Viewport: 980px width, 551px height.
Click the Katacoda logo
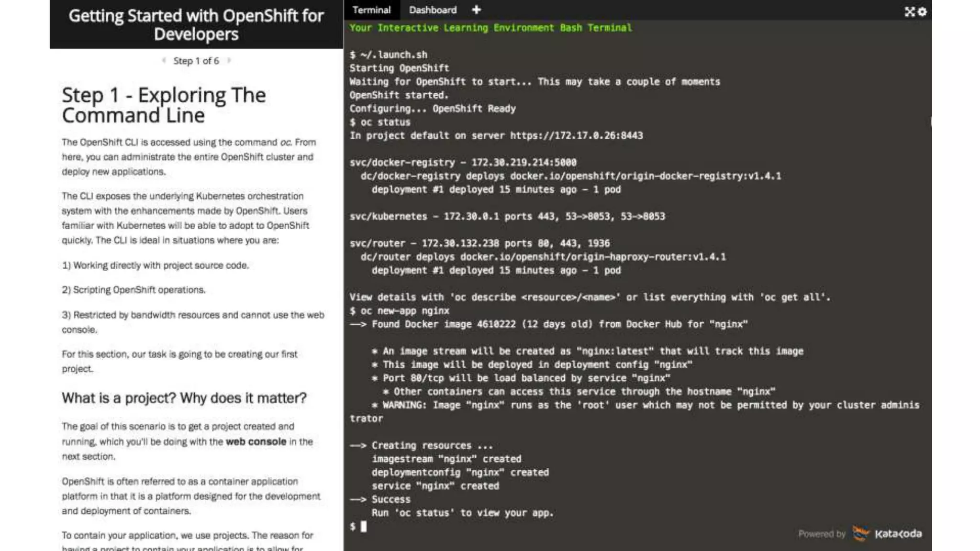click(888, 534)
